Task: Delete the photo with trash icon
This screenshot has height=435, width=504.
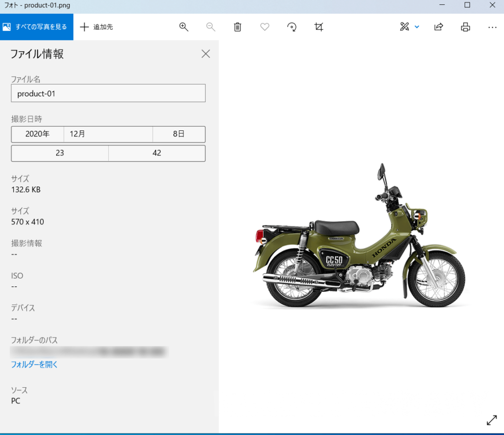Action: [x=238, y=27]
